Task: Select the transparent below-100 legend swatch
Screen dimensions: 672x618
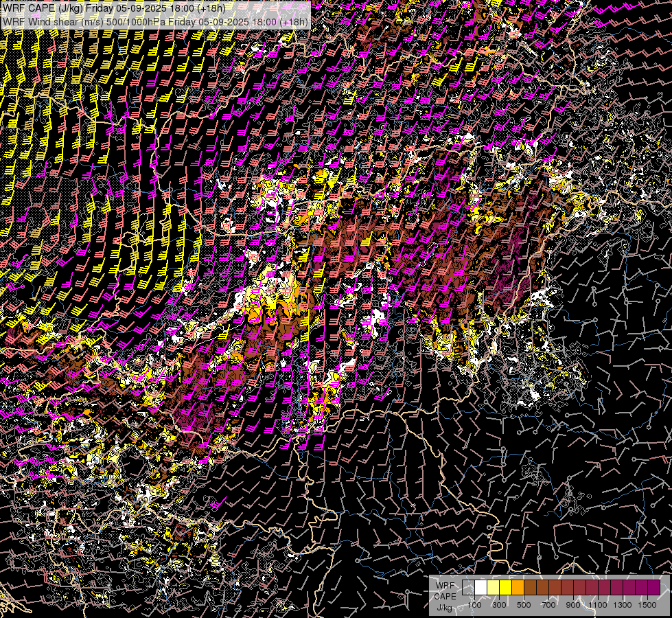Action: pos(468,587)
